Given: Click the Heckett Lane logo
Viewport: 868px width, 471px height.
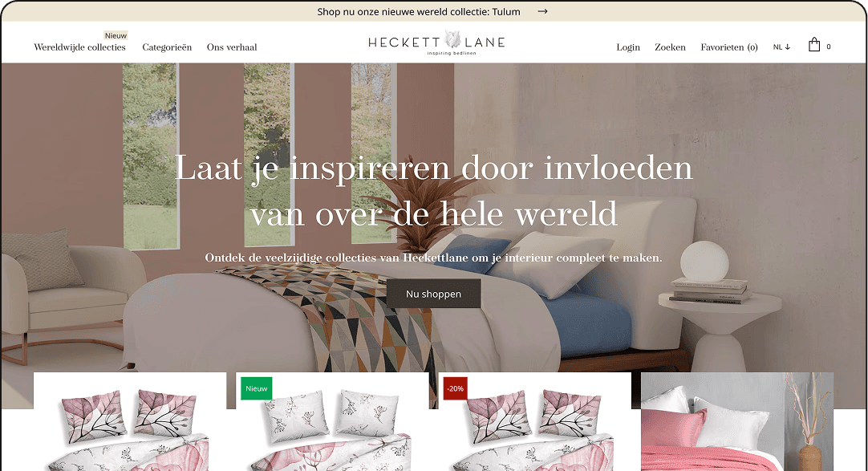Looking at the screenshot, I should pos(436,43).
